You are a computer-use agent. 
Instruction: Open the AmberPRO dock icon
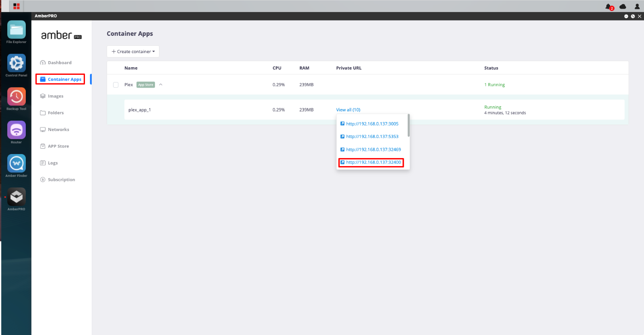click(17, 197)
